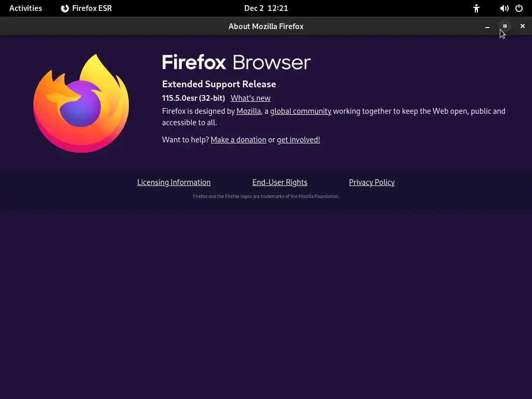Open Licensing Information
Image resolution: width=532 pixels, height=399 pixels.
(x=174, y=182)
